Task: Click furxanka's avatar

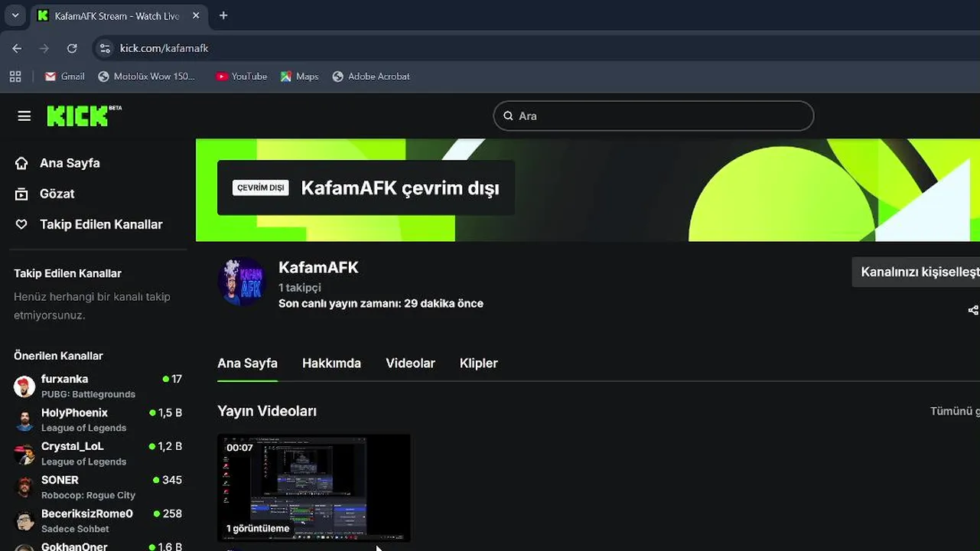Action: tap(24, 386)
